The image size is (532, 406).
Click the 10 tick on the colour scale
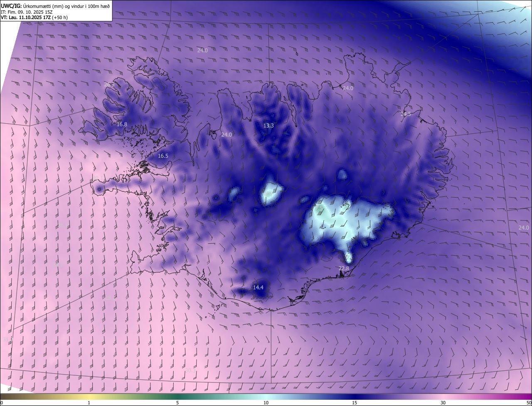pos(266,403)
